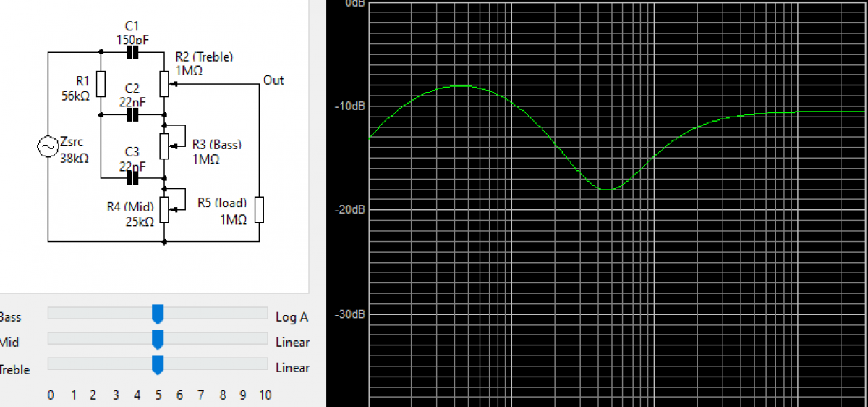Click the Mid slider thumb
Image resolution: width=868 pixels, height=407 pixels.
[158, 340]
